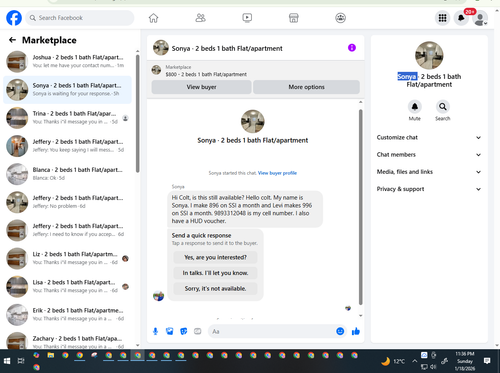Open the purple conversation info icon

pos(352,48)
